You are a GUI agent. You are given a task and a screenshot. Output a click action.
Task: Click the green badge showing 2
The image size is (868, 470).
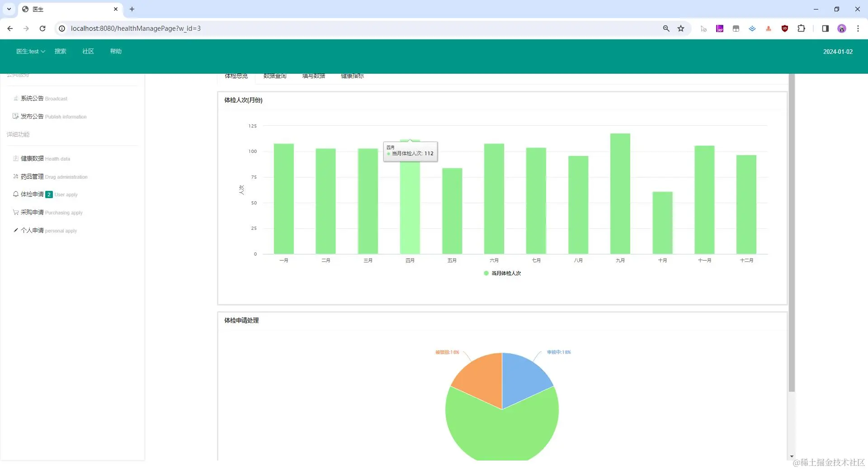pos(49,195)
